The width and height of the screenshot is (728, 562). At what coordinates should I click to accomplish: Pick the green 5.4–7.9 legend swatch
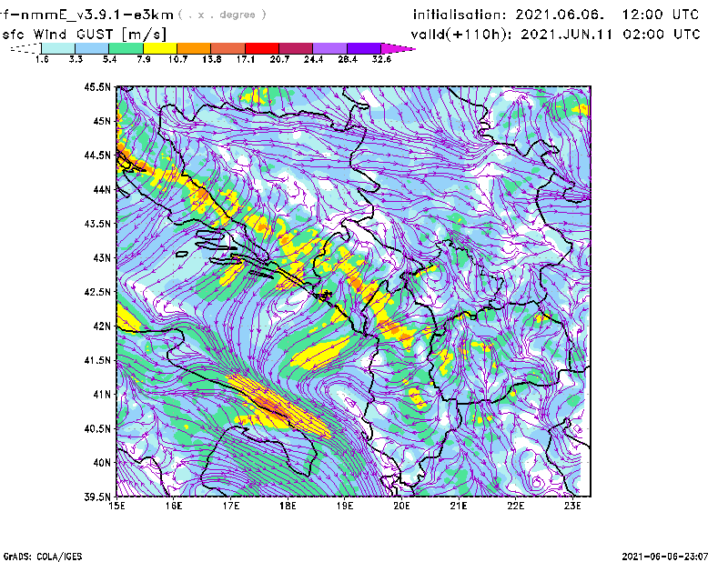pos(126,48)
